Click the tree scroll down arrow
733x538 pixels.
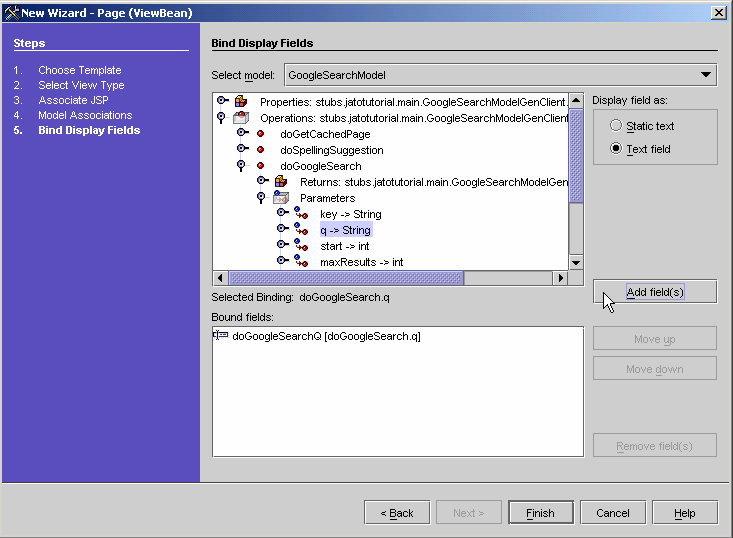pyautogui.click(x=576, y=263)
